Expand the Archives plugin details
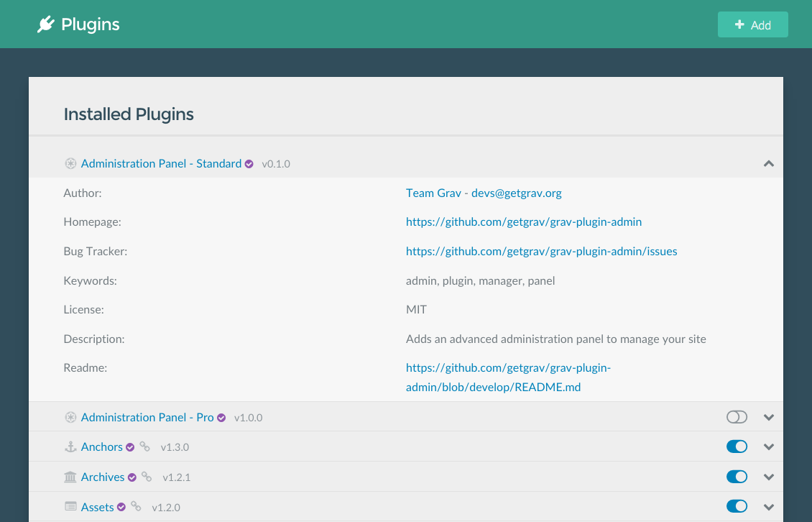 point(768,477)
